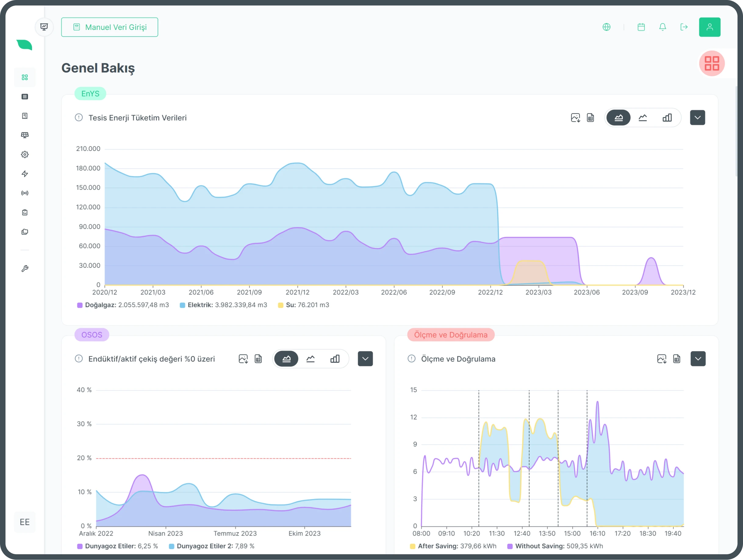Screen dimensions: 743x560
Task: Click the sidebar dashboard grid icon
Action: [x=25, y=77]
